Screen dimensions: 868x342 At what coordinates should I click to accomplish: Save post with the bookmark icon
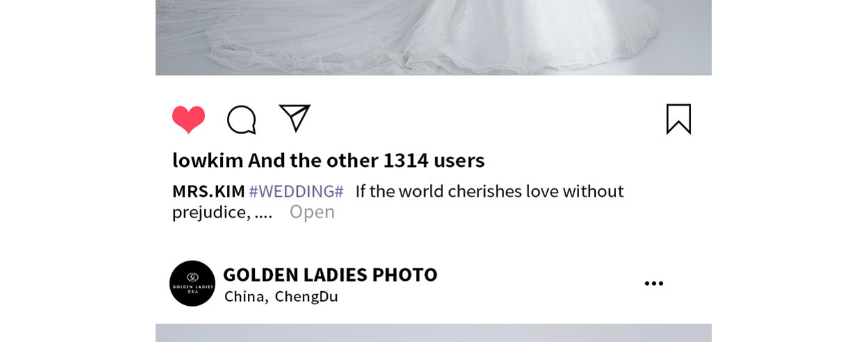(678, 119)
